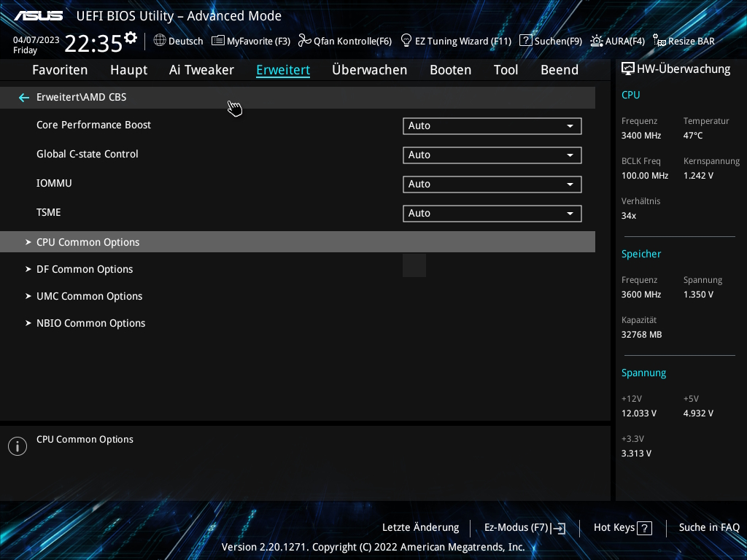Open Hot Keys help
747x560 pixels.
(x=623, y=528)
